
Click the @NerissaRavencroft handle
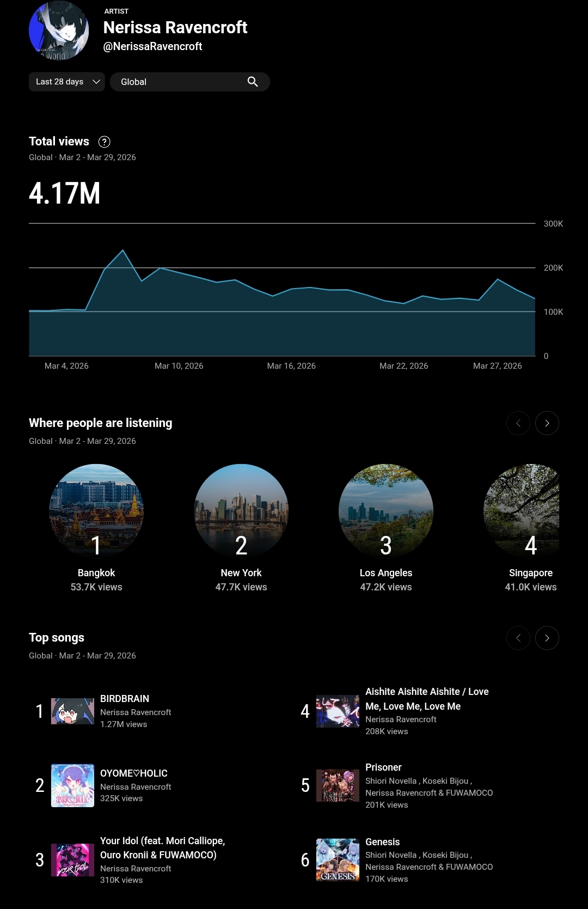tap(152, 47)
